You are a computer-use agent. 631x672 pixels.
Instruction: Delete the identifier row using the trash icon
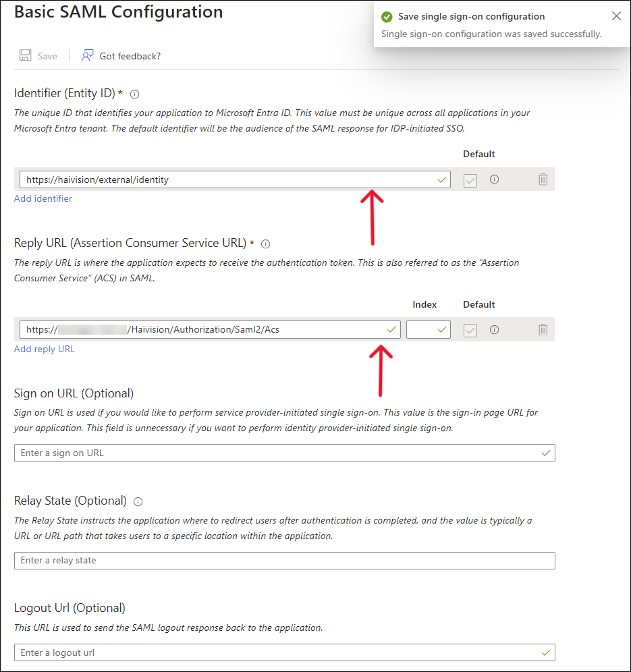click(543, 179)
